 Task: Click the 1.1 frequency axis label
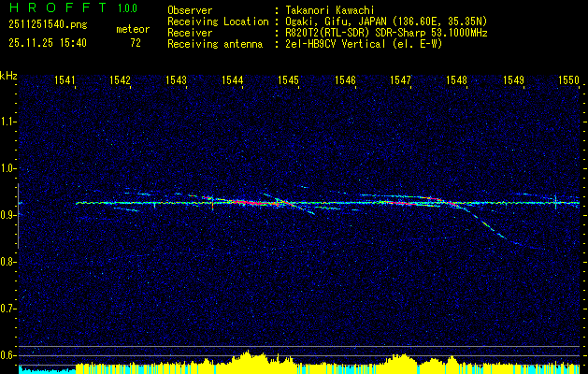[x=8, y=122]
